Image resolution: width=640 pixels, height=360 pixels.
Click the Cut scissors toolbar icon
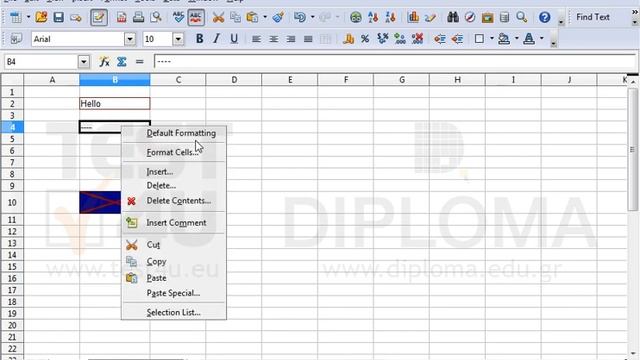click(218, 17)
